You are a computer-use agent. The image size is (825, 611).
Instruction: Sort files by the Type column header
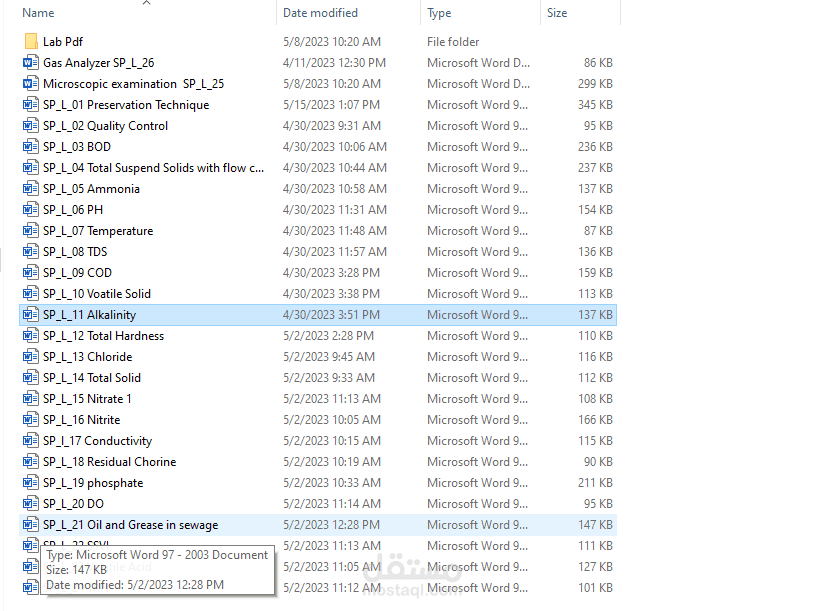[x=439, y=13]
